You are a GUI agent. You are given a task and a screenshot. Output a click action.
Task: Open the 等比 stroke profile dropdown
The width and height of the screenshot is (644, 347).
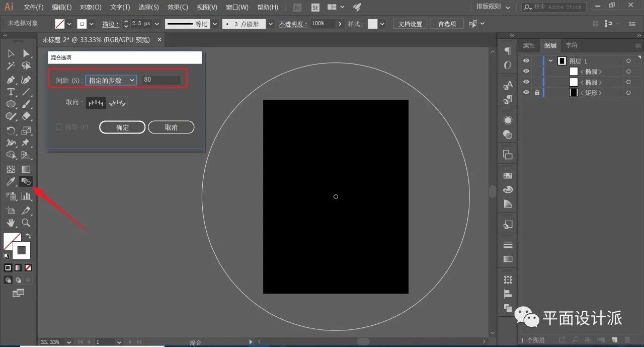pyautogui.click(x=214, y=24)
